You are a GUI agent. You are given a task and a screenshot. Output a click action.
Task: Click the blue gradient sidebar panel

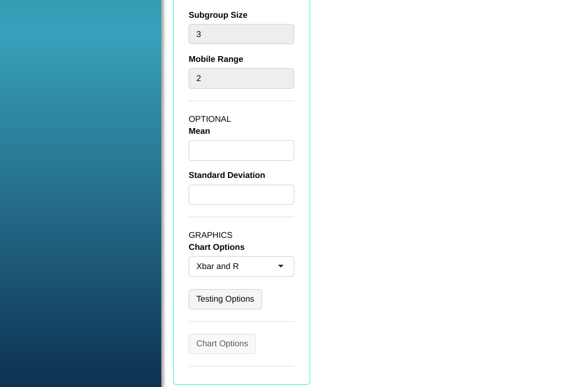80,192
